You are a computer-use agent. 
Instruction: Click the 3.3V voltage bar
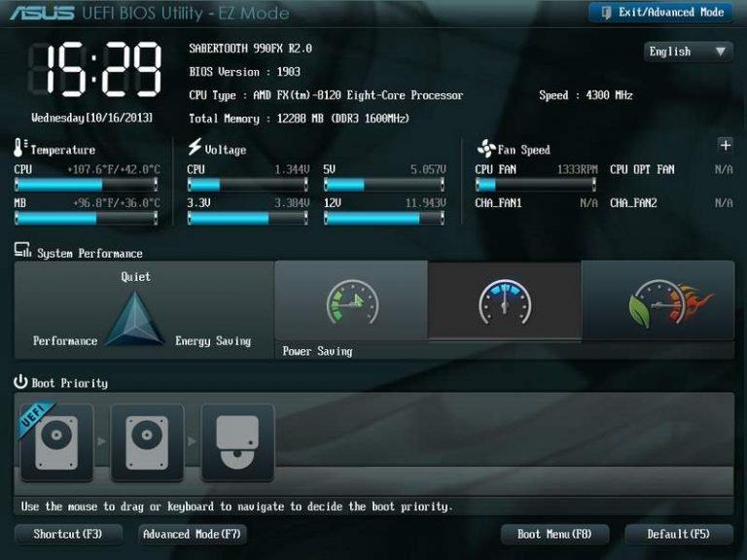click(x=248, y=218)
